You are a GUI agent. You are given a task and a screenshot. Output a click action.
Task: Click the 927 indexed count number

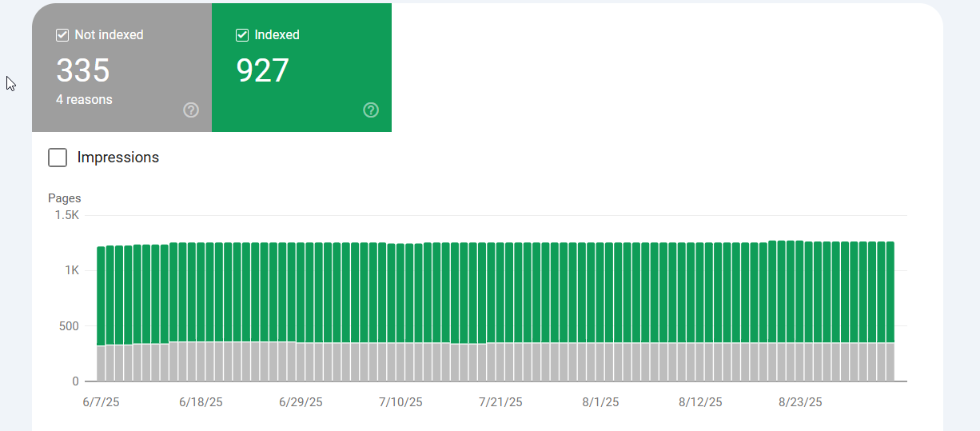tap(262, 70)
